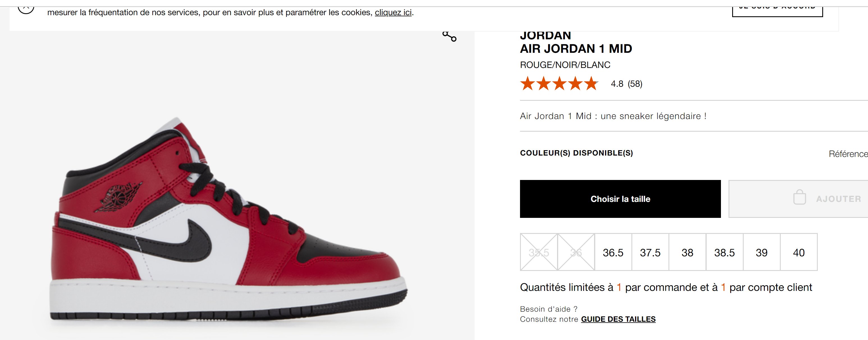Follow the cliquez ici cookie link
The height and width of the screenshot is (340, 868).
pos(393,12)
